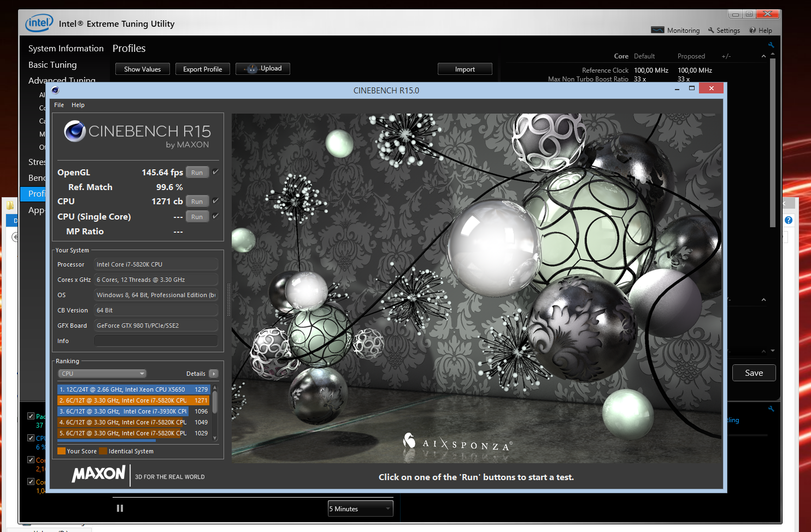Click the Upload button
811x532 pixels.
pyautogui.click(x=263, y=69)
